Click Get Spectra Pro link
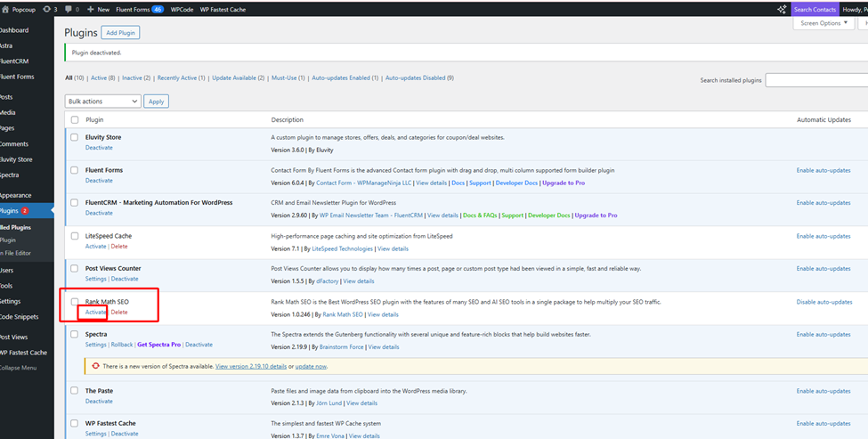This screenshot has width=868, height=439. [158, 345]
